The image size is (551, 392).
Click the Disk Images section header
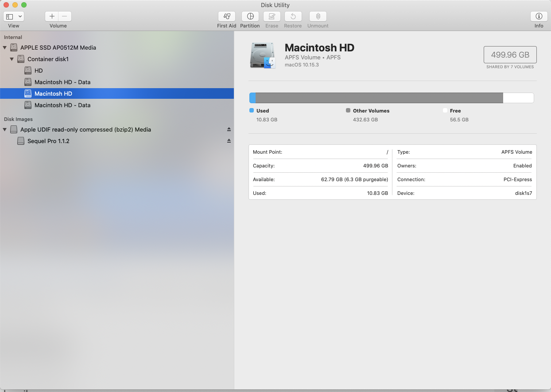point(18,119)
